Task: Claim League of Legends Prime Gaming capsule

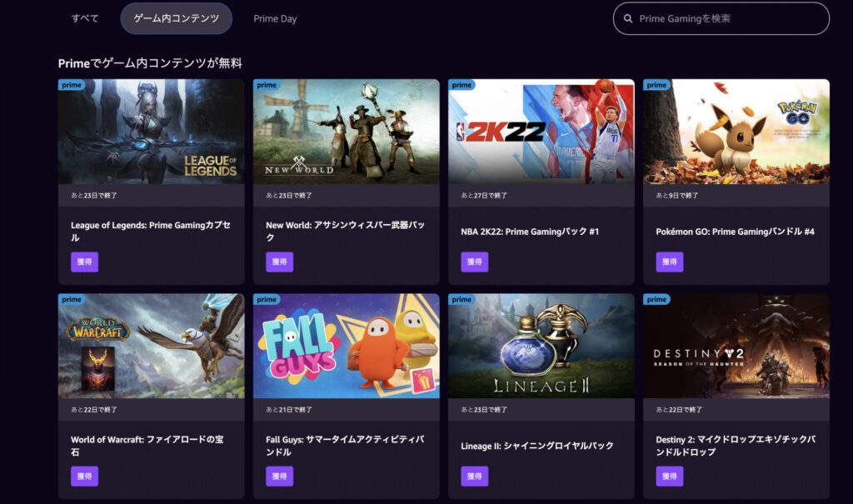Action: coord(84,262)
